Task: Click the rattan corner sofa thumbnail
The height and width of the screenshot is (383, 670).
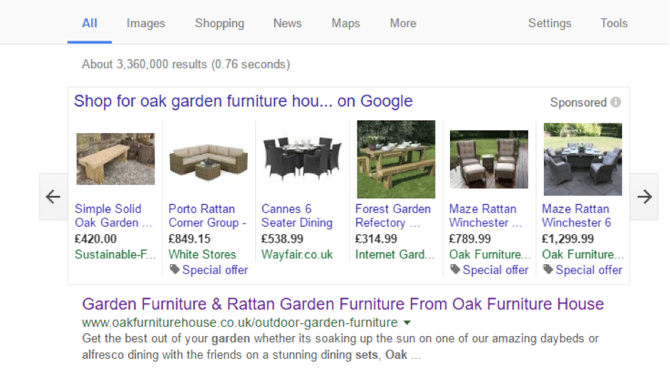Action: coord(209,162)
